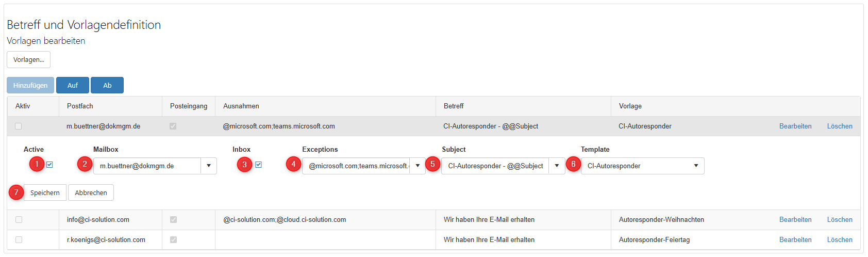
Task: Open the Vorlagen... button
Action: click(28, 60)
